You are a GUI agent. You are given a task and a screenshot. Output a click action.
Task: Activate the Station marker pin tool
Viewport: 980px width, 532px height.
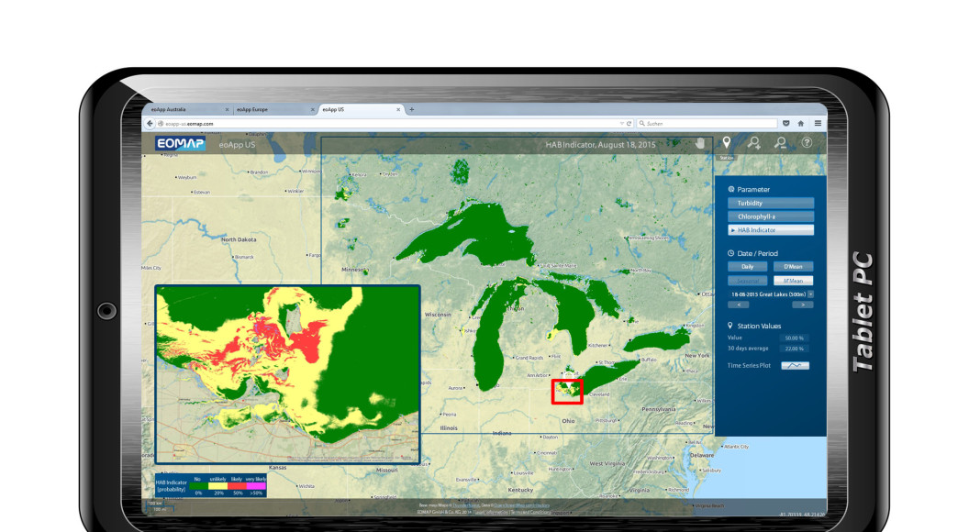click(726, 143)
